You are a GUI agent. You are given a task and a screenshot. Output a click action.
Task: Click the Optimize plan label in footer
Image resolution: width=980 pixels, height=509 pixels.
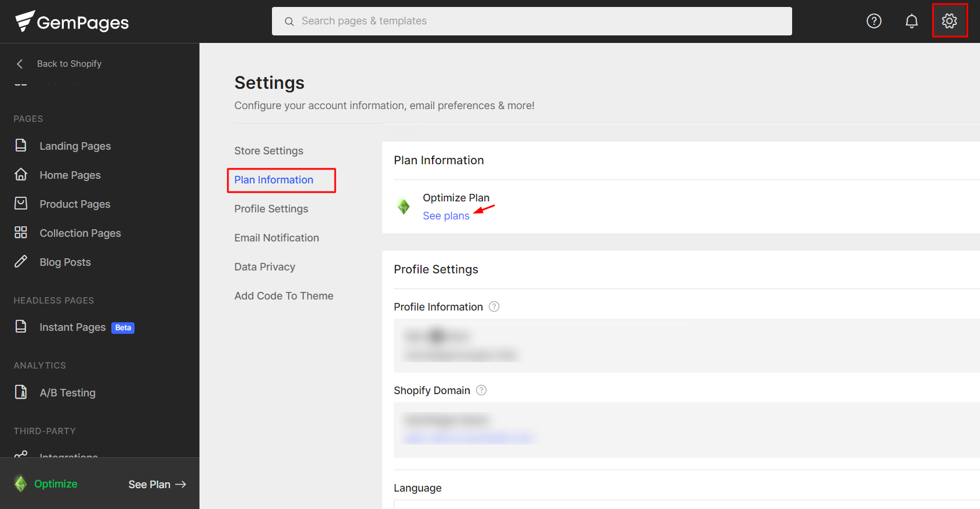click(56, 484)
